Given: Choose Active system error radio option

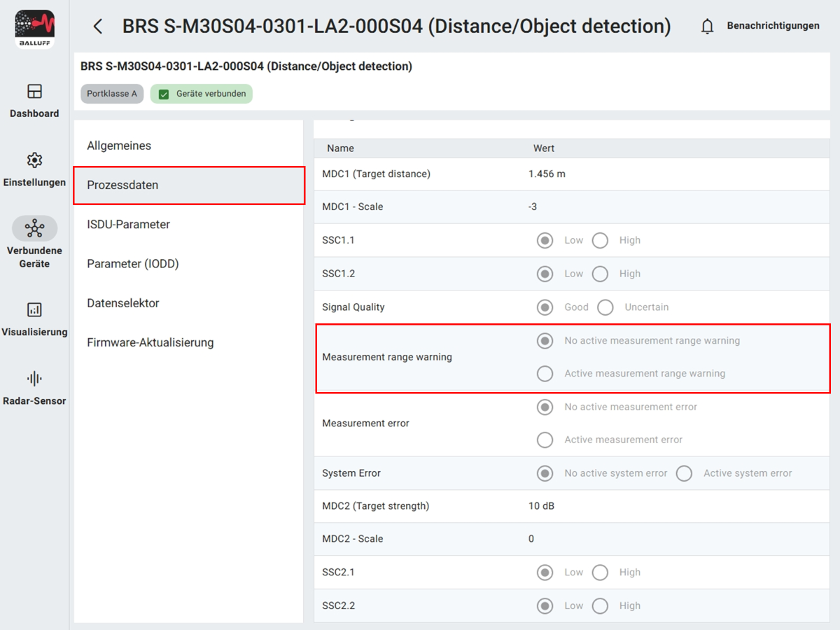Looking at the screenshot, I should click(684, 474).
